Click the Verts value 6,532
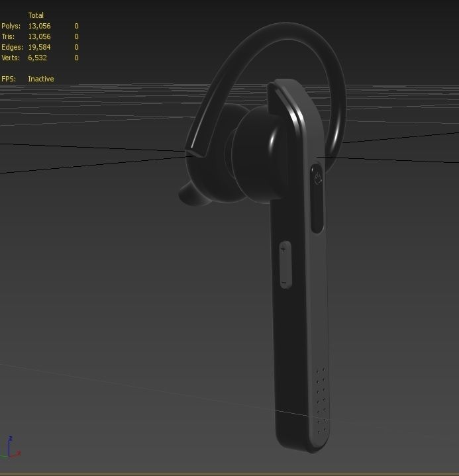Image resolution: width=459 pixels, height=476 pixels. coord(37,58)
